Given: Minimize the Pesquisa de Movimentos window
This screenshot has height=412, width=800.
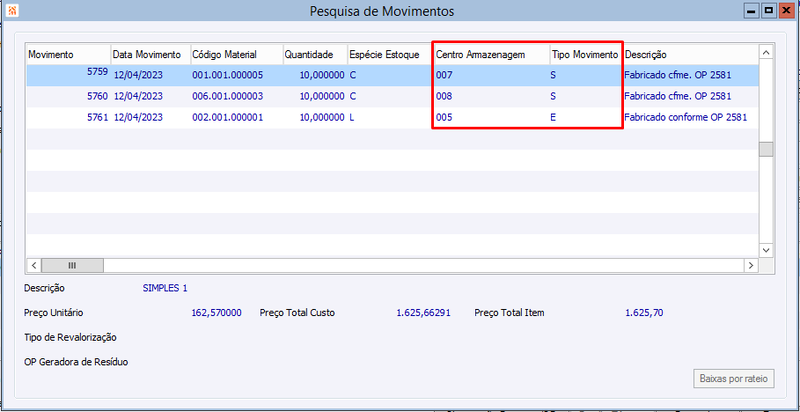Looking at the screenshot, I should coord(752,11).
